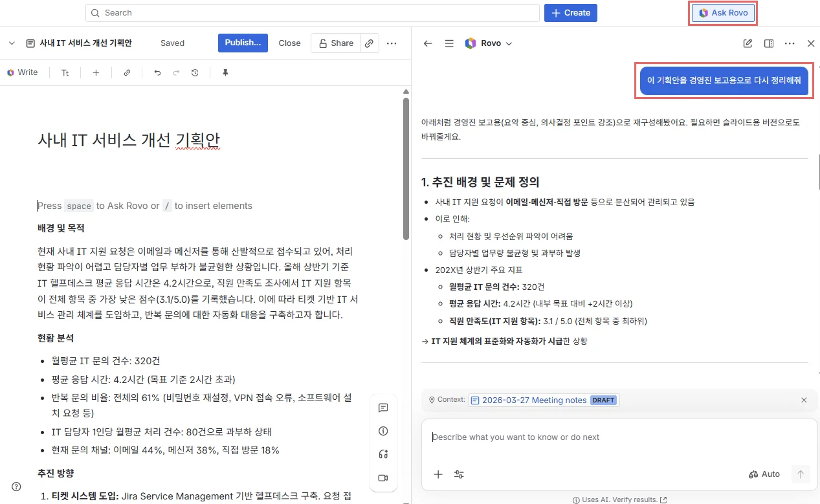Viewport: 820px width, 504px height.
Task: Toggle the Auto reasoning mode button
Action: click(764, 474)
